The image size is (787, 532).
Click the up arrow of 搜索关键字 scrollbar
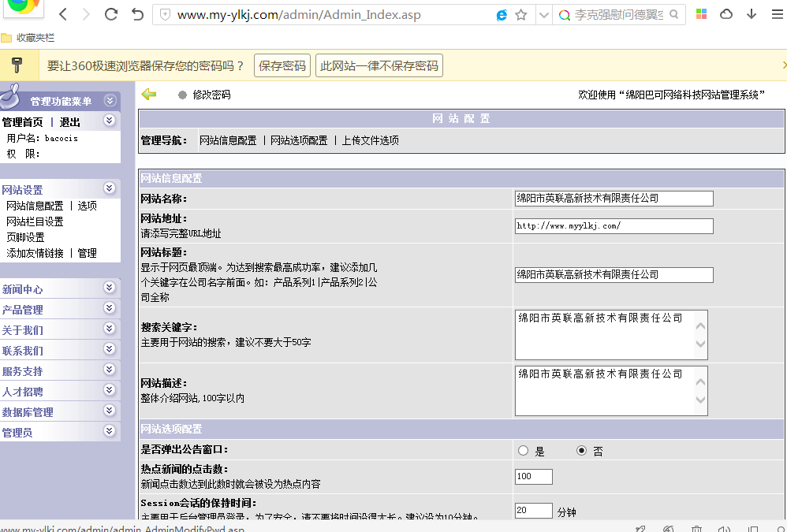(701, 326)
